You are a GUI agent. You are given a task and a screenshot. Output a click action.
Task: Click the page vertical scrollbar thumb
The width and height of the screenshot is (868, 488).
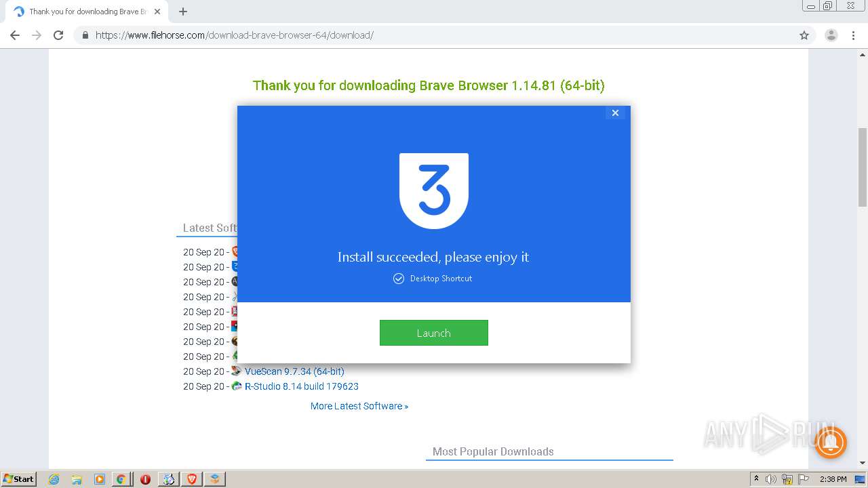coord(863,166)
